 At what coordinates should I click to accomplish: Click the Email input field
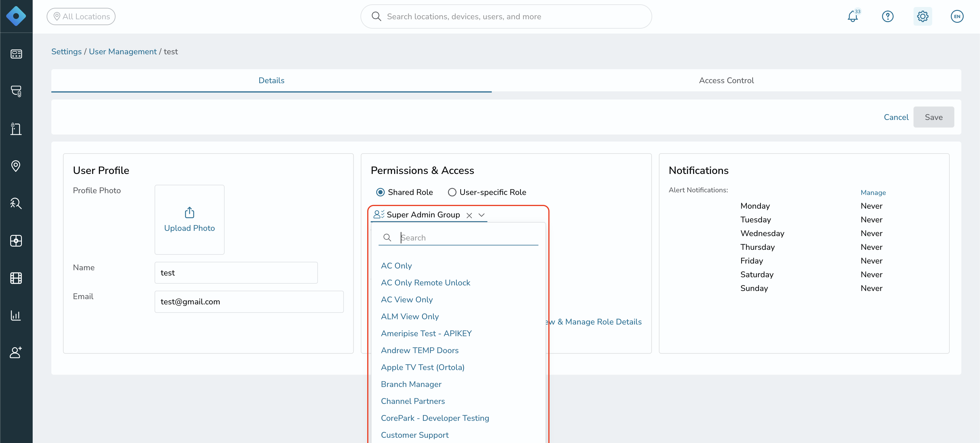tap(249, 302)
